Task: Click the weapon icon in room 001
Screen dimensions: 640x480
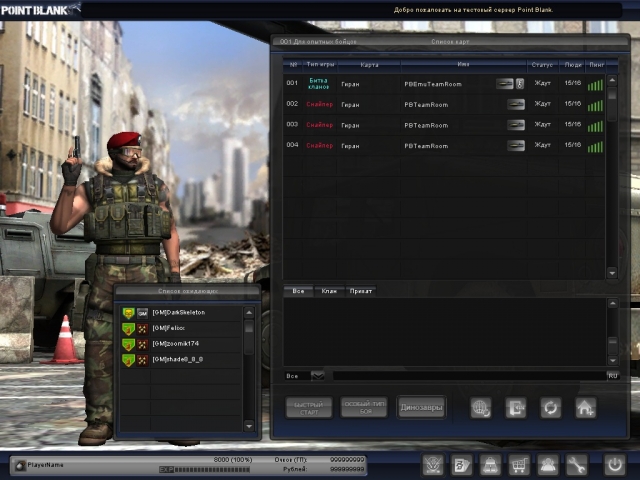Action: (504, 84)
